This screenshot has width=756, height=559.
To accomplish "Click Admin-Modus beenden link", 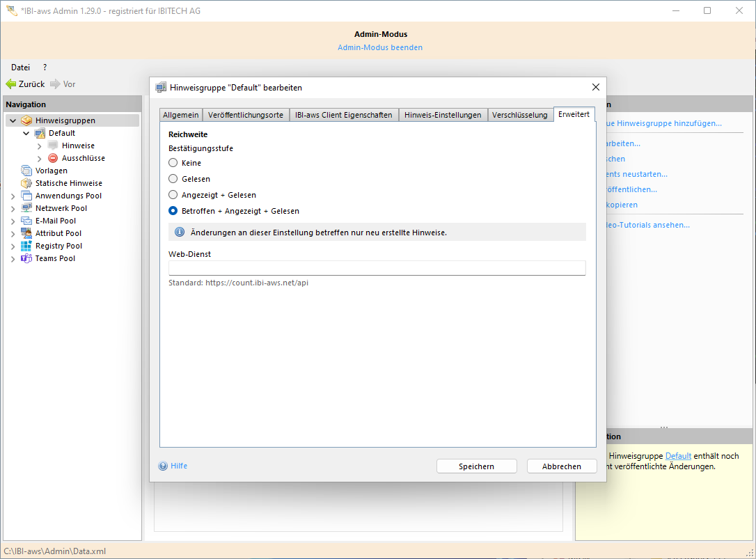I will click(380, 47).
